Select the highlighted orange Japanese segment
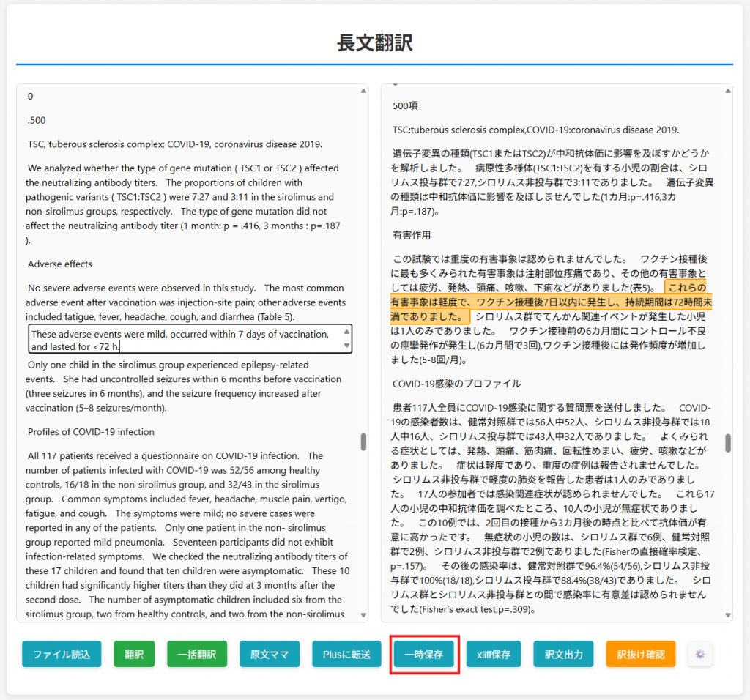Screen dimensions: 750x700 tap(549, 302)
